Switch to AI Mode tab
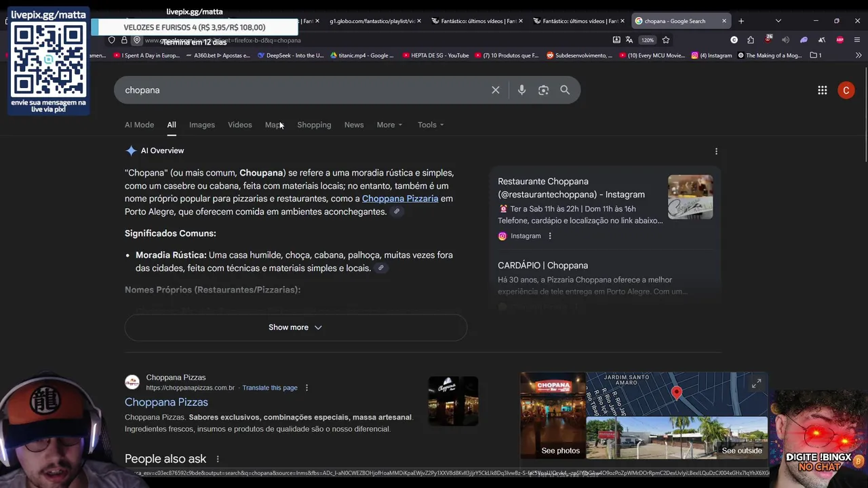The height and width of the screenshot is (488, 868). point(139,125)
